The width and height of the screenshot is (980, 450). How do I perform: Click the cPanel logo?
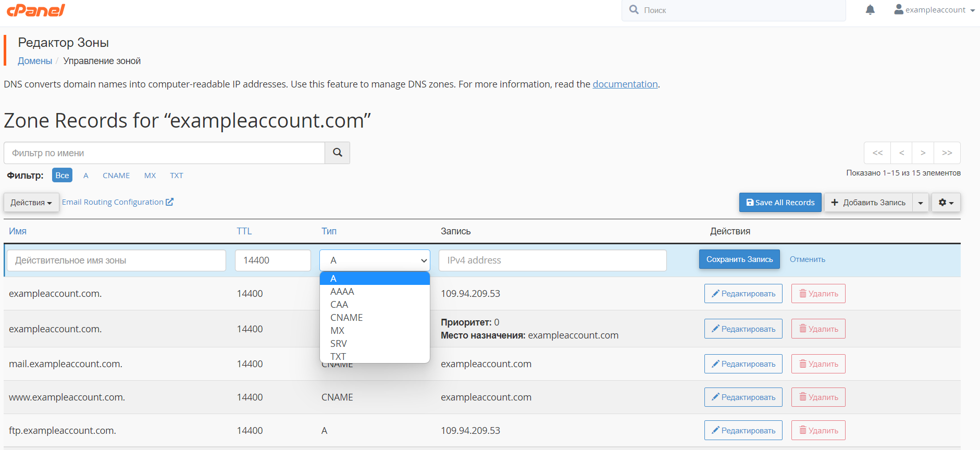[35, 10]
